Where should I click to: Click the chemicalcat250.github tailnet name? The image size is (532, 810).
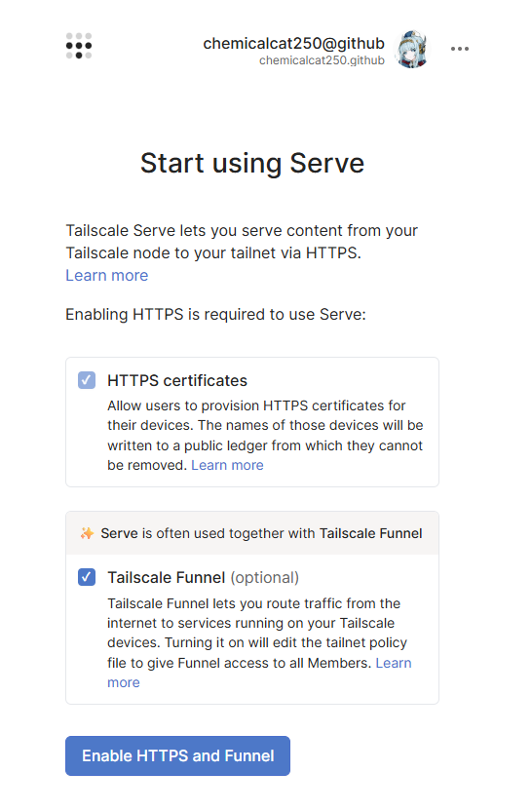click(x=322, y=60)
